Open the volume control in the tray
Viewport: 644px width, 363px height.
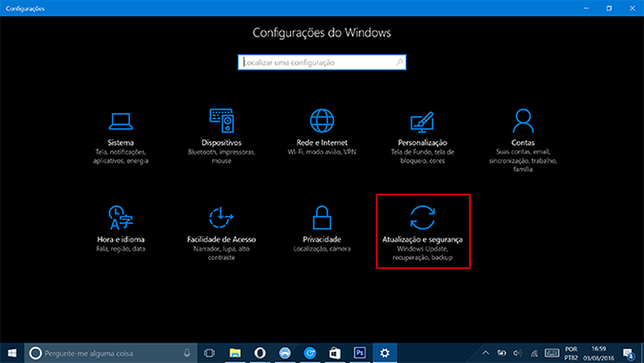point(518,353)
